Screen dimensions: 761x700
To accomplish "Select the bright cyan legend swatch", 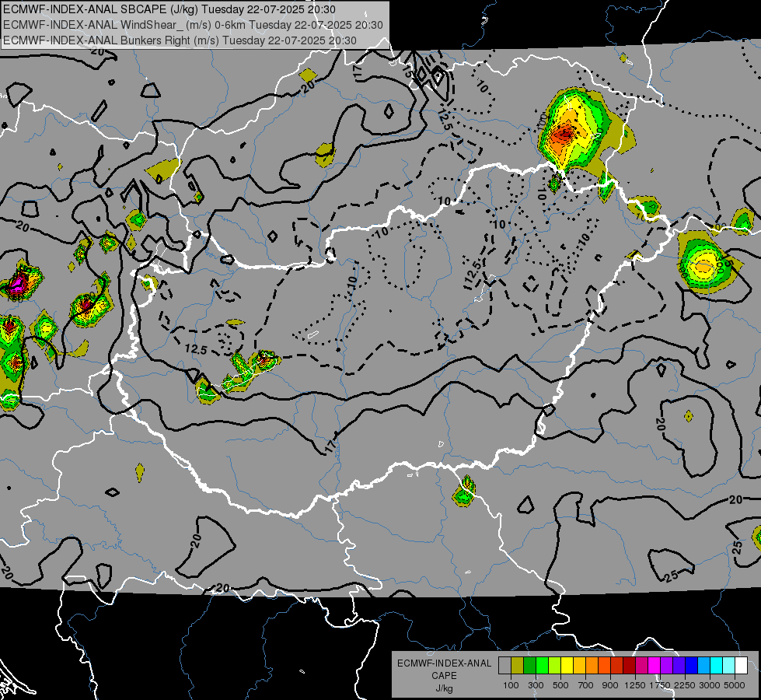I will [x=717, y=666].
